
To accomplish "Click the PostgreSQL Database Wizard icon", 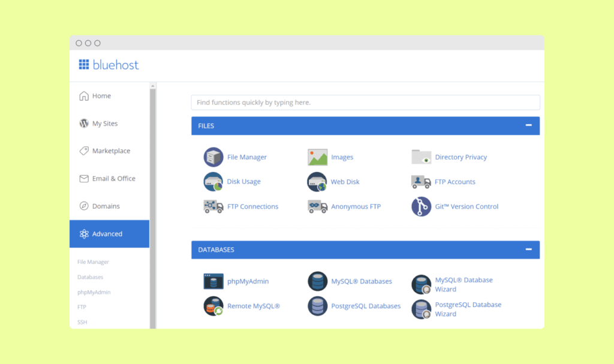I will click(x=422, y=309).
